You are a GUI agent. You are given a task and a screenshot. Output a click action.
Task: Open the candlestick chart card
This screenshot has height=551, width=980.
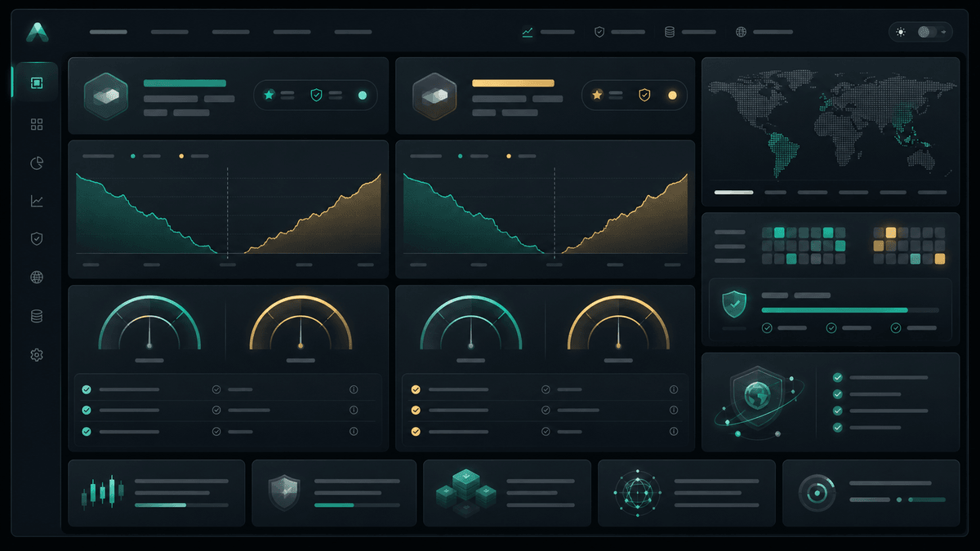(x=157, y=493)
